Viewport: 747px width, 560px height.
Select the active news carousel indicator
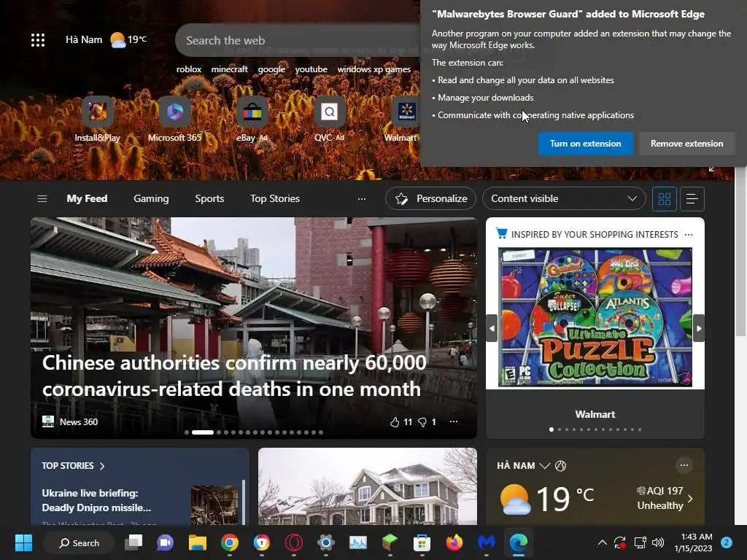203,432
